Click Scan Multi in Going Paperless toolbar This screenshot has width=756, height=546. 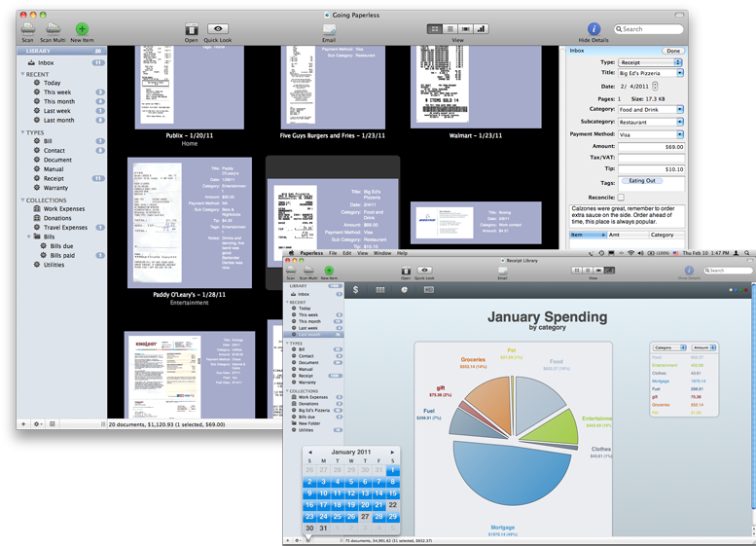point(54,28)
